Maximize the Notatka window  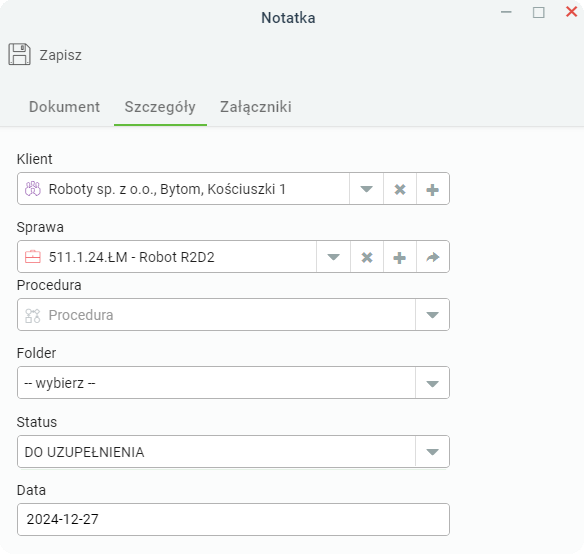[539, 12]
